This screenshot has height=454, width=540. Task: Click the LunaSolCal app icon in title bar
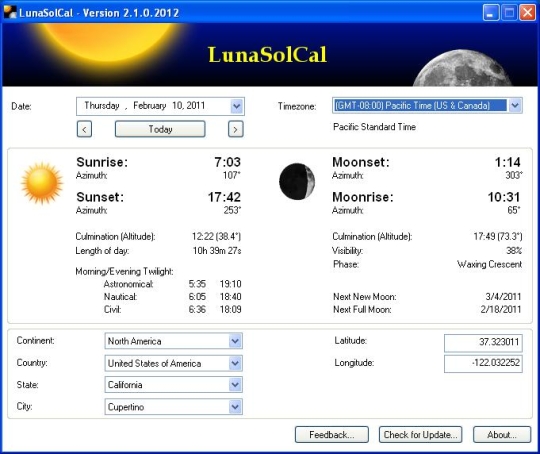click(10, 12)
